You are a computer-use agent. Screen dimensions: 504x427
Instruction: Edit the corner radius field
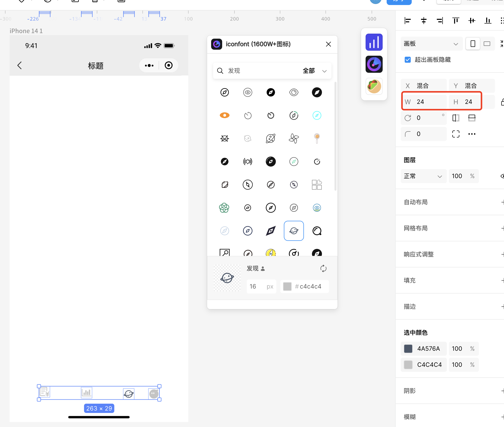click(x=424, y=134)
